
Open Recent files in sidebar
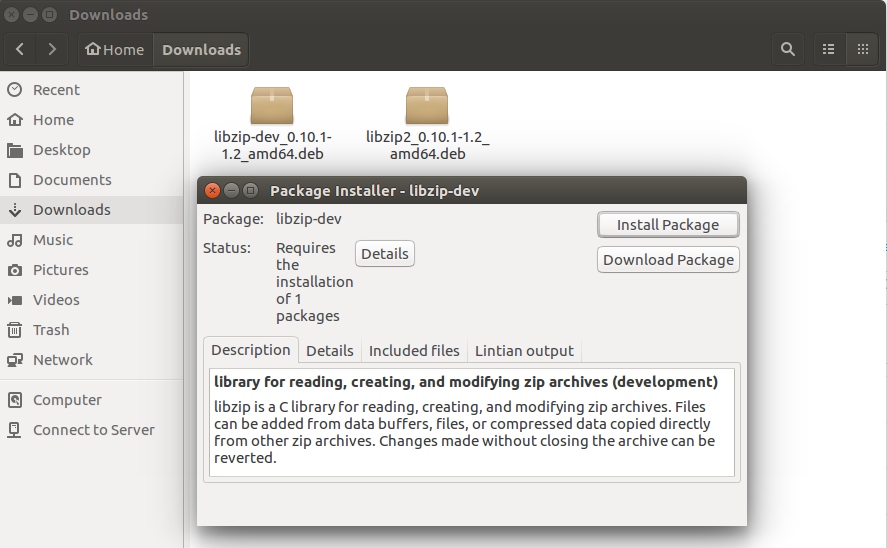pos(56,90)
